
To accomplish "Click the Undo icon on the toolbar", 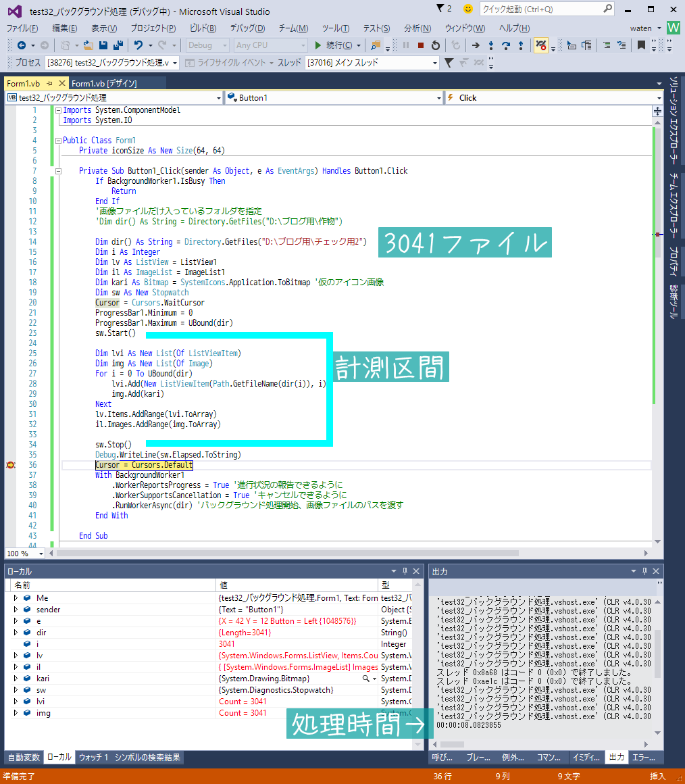I will (x=138, y=46).
